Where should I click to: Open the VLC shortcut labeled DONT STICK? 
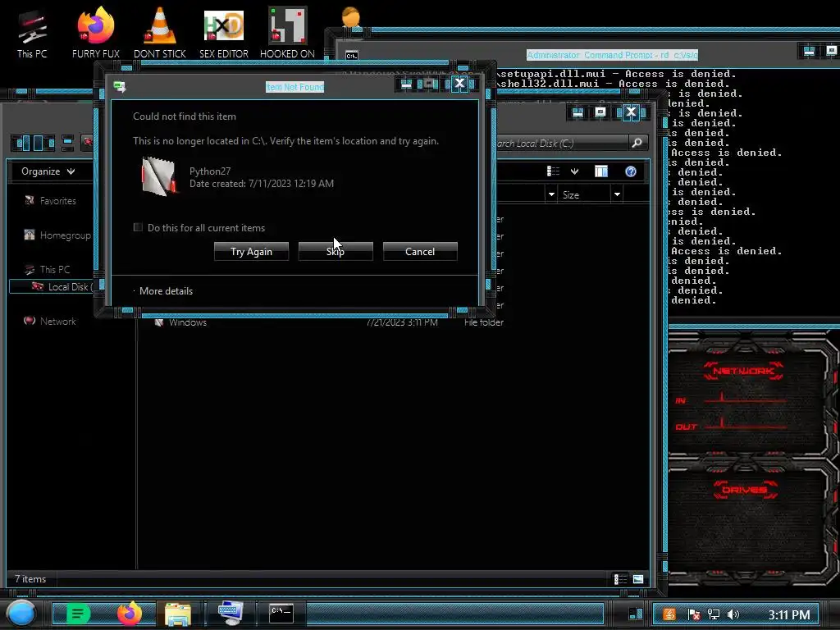[x=160, y=34]
